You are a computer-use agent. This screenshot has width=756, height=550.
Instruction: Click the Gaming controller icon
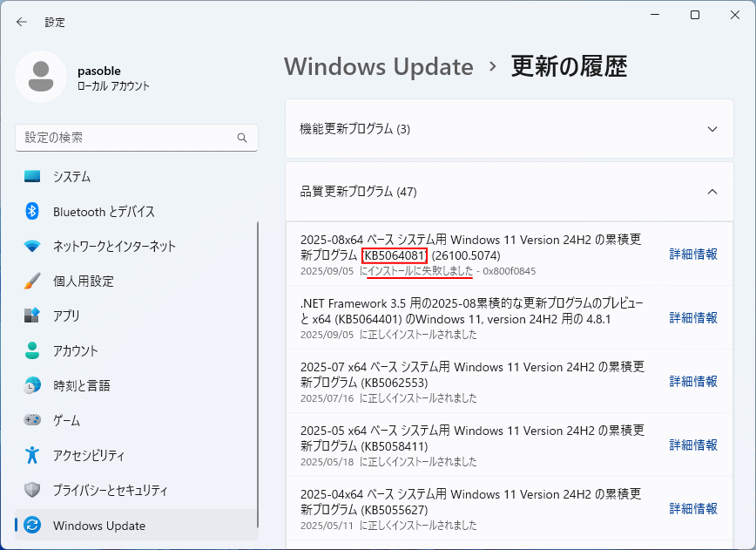coord(32,420)
